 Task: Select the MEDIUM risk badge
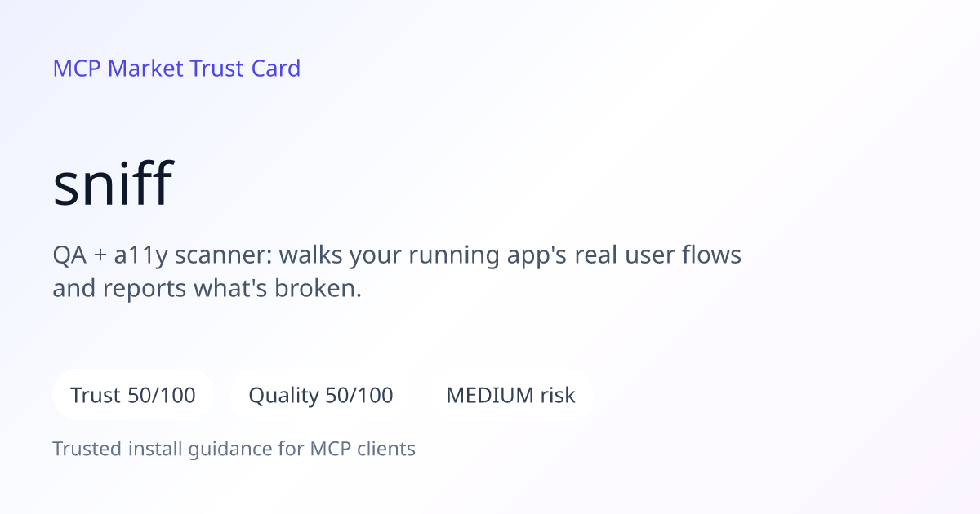point(510,396)
